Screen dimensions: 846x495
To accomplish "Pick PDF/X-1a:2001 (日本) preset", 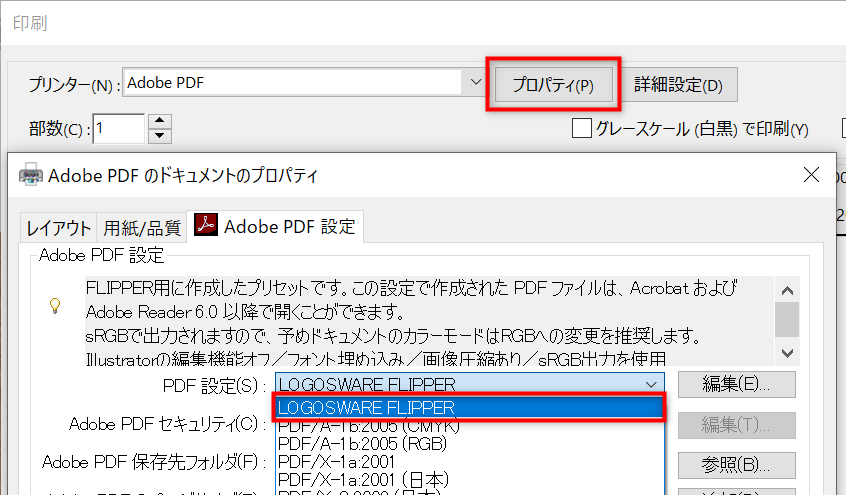I will coord(360,478).
